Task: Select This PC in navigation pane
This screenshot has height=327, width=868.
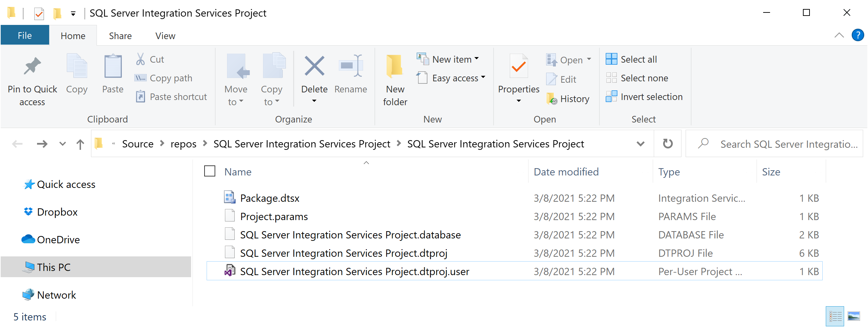Action: (x=96, y=267)
